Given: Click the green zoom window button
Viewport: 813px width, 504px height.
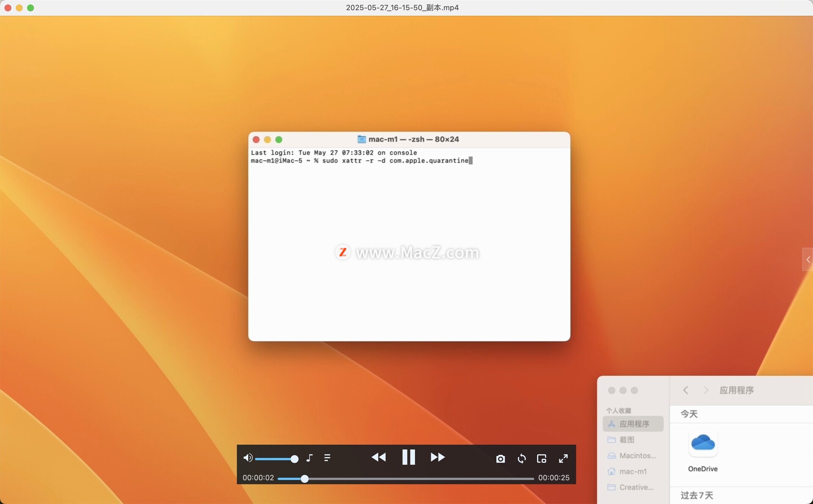Looking at the screenshot, I should [30, 8].
